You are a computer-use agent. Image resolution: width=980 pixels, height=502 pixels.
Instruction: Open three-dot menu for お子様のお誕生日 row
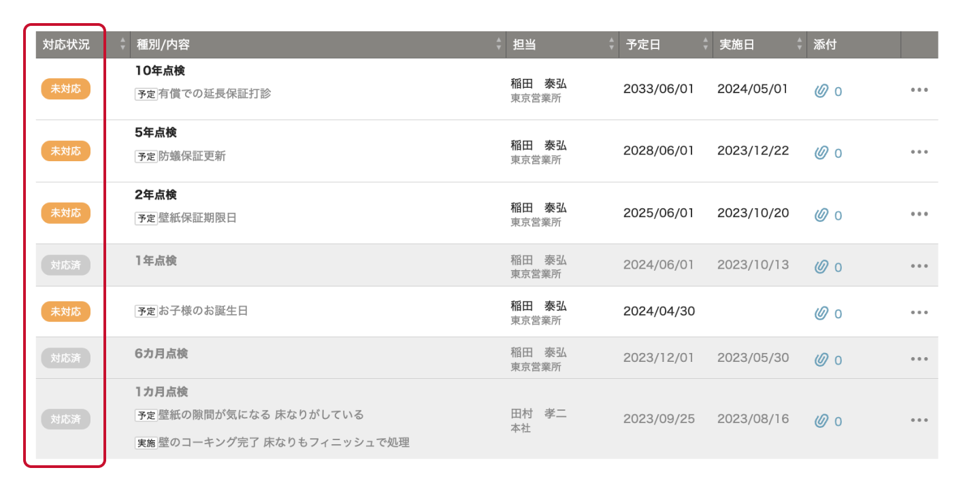(x=919, y=312)
